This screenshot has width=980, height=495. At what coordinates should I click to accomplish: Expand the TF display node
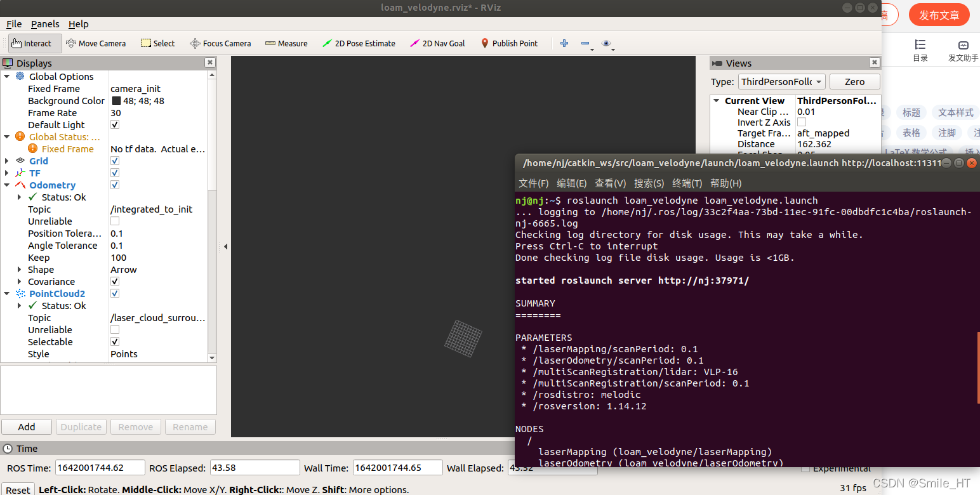7,173
